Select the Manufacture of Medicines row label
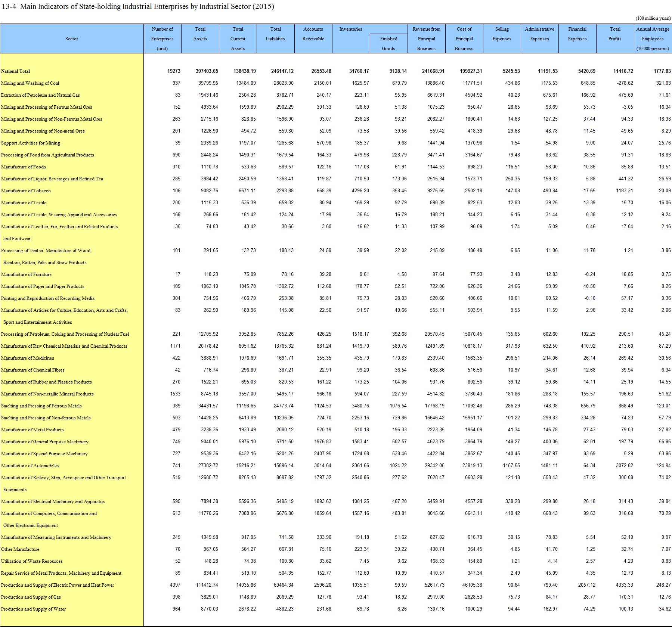 coord(28,358)
